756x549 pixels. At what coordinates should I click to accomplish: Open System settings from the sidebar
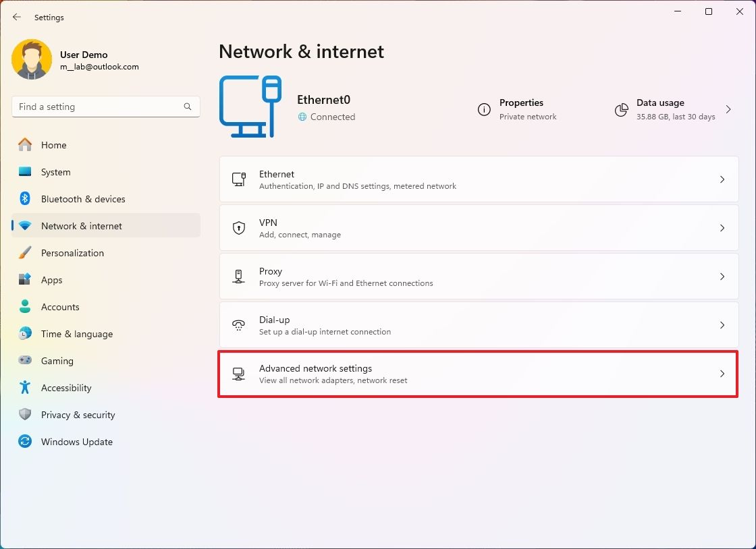pyautogui.click(x=25, y=172)
